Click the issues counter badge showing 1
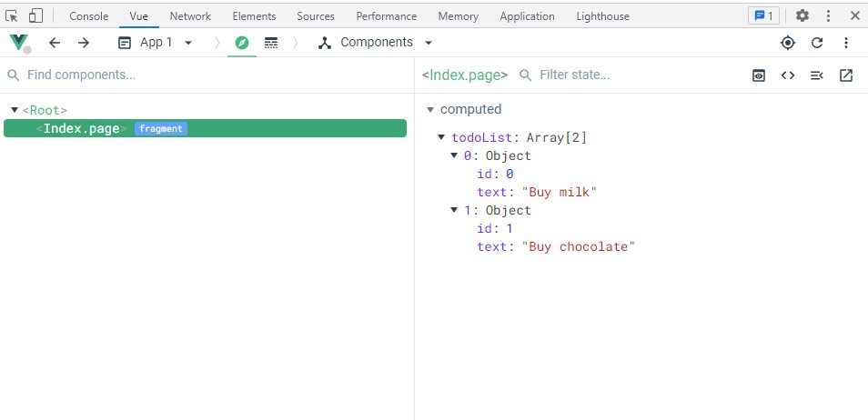The height and width of the screenshot is (420, 868). point(764,15)
